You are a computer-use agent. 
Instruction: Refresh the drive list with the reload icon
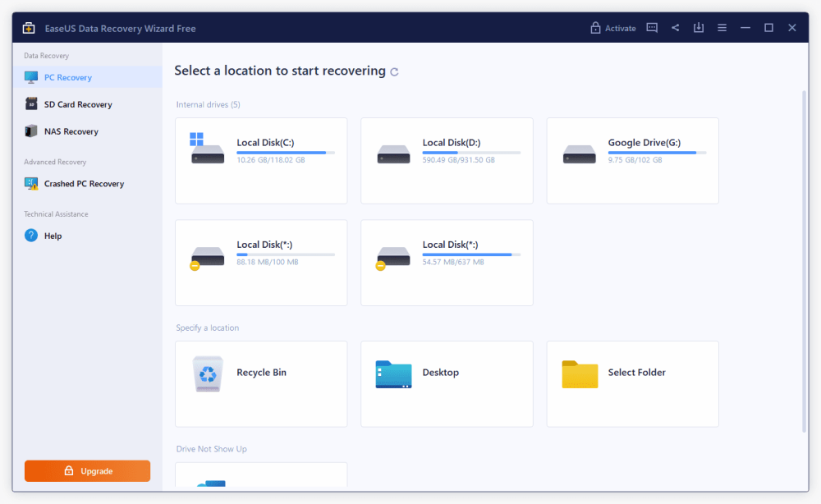coord(395,72)
